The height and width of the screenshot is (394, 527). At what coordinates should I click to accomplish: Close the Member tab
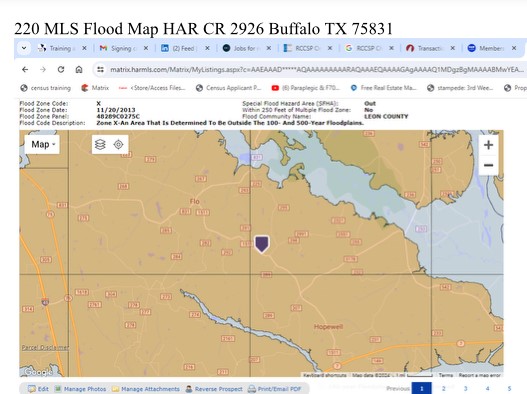coord(514,48)
